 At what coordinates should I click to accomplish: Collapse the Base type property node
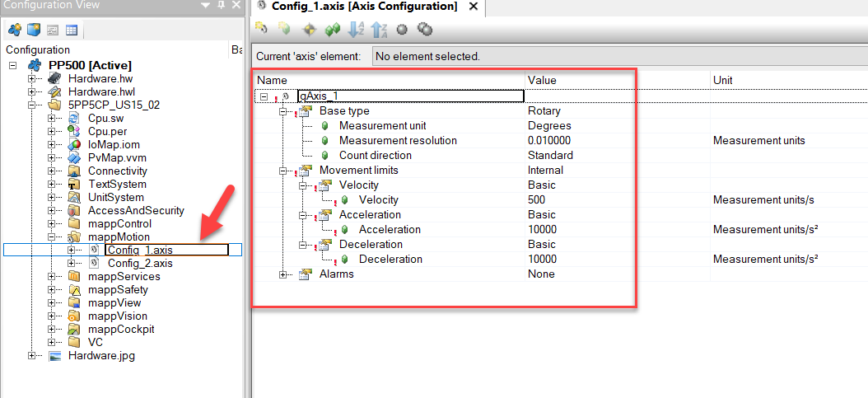283,110
